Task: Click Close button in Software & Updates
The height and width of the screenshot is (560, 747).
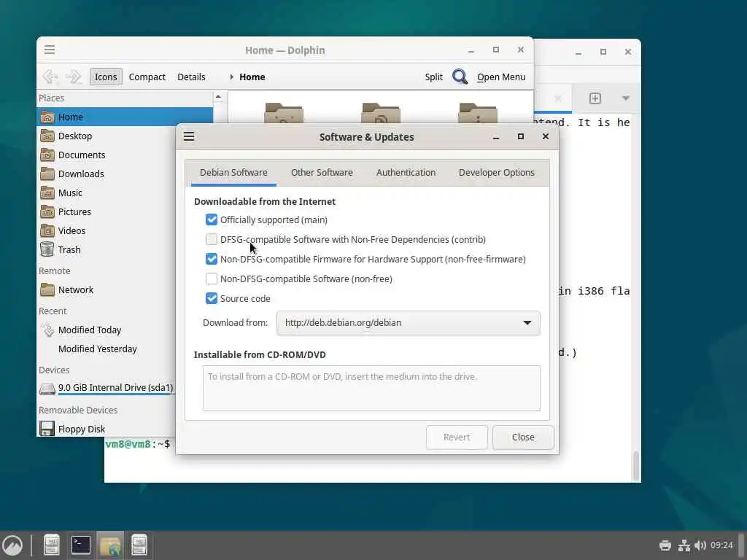Action: pyautogui.click(x=523, y=437)
